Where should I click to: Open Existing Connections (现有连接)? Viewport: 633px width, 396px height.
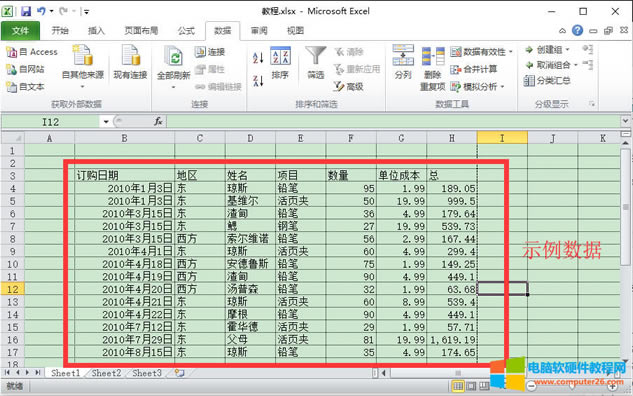point(130,63)
